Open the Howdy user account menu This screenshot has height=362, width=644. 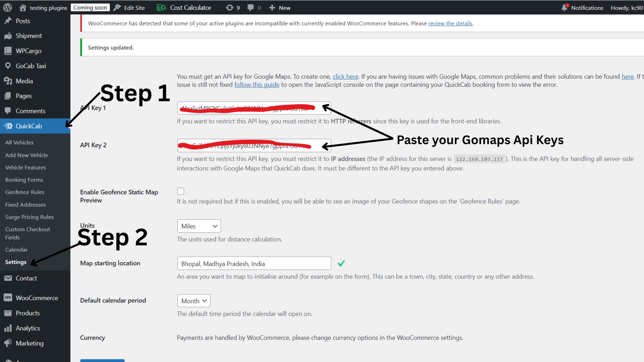(x=627, y=8)
